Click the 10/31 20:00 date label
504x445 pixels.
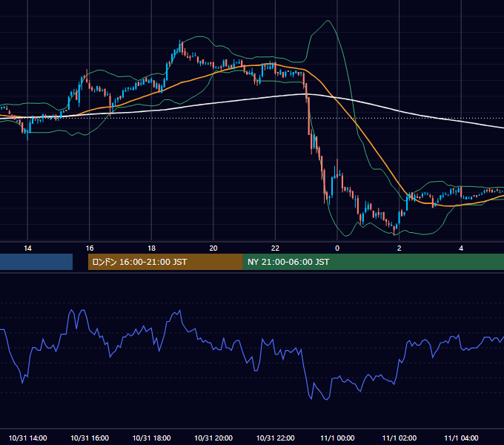tap(213, 438)
